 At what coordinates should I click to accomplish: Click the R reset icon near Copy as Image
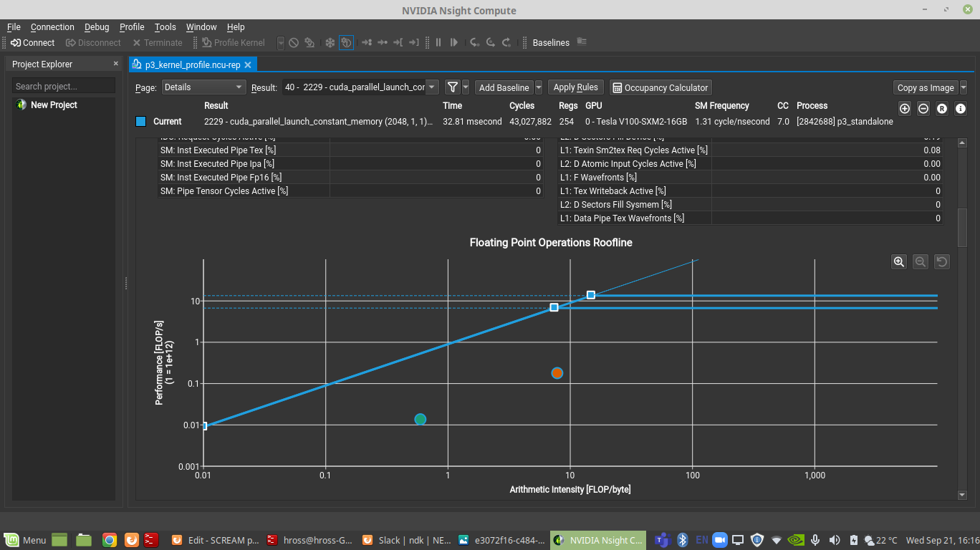click(x=941, y=108)
